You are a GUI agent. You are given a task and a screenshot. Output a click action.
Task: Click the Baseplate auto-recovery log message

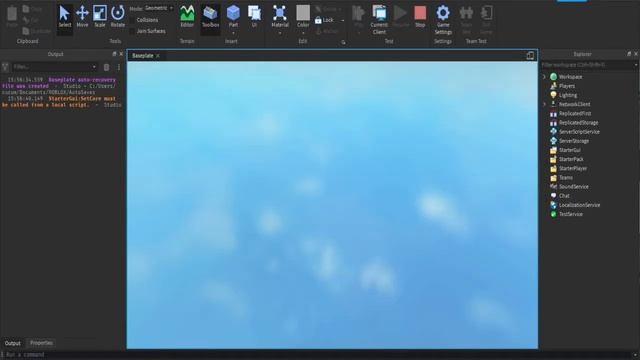click(x=59, y=86)
